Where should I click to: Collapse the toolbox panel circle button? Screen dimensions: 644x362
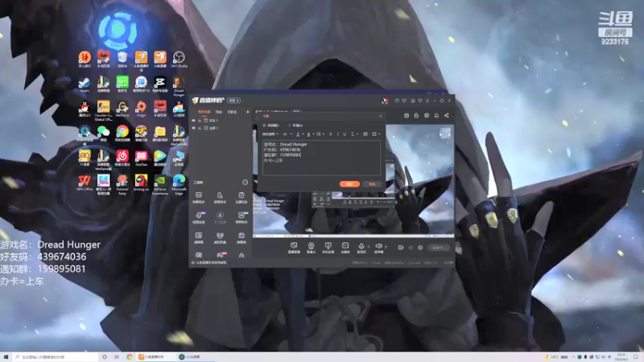[246, 183]
